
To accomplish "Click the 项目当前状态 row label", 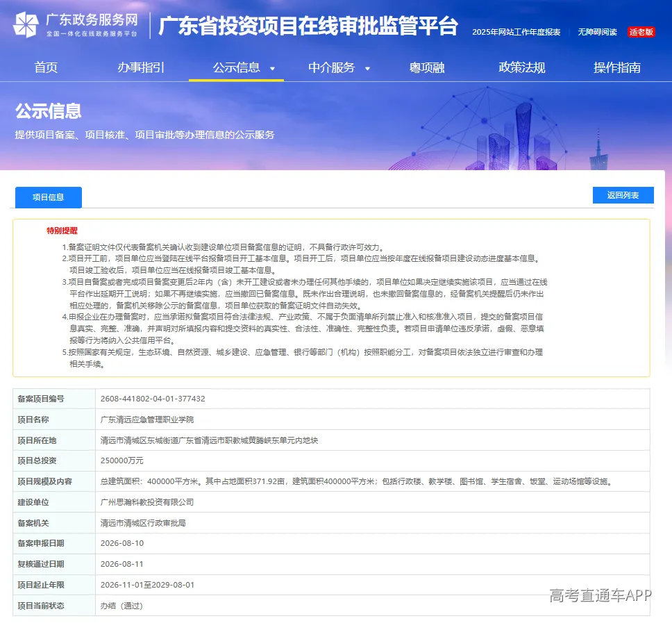I will (x=41, y=606).
